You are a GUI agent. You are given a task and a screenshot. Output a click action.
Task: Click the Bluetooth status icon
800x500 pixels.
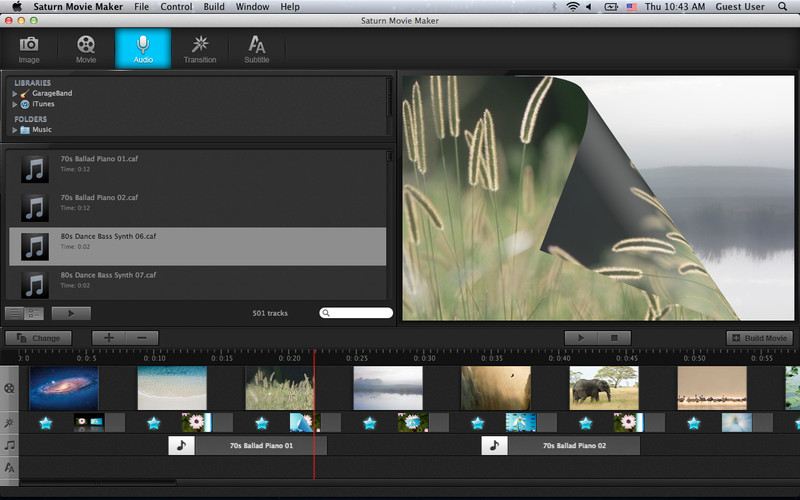point(554,7)
